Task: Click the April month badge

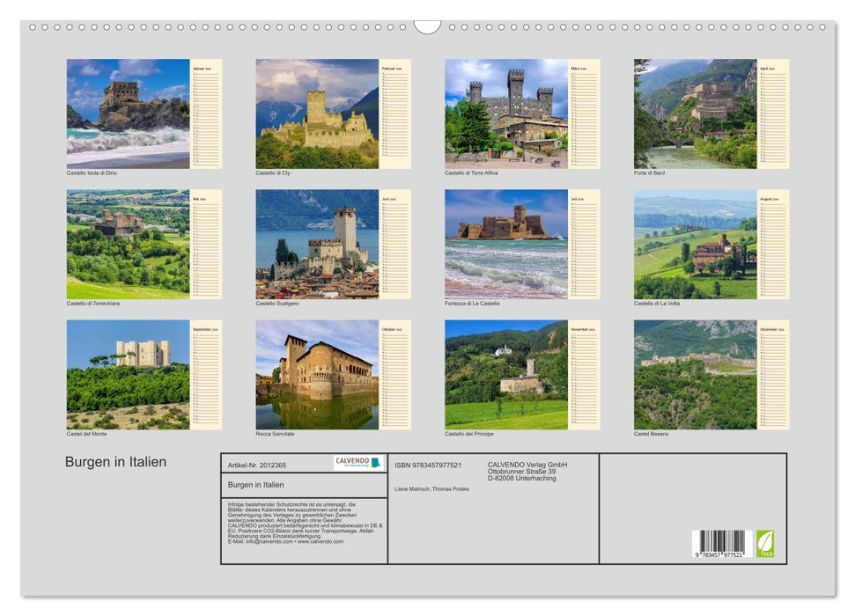Action: coord(769,70)
